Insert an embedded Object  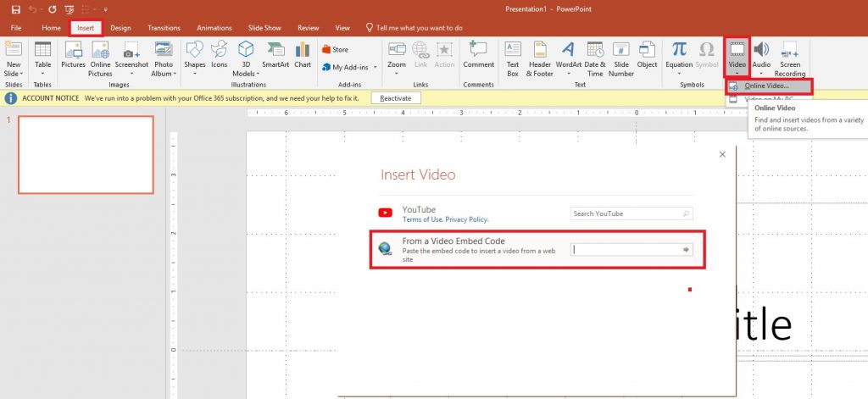pos(647,54)
